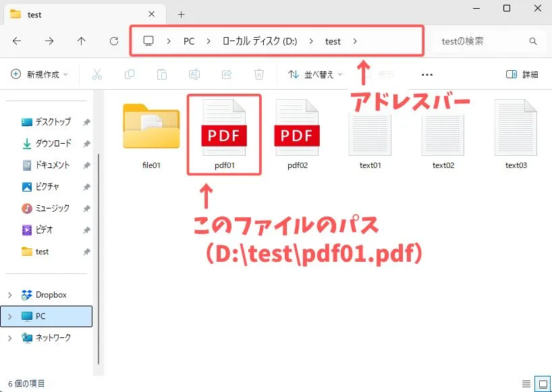Select ダウンロード in the navigation pane
The height and width of the screenshot is (392, 552).
pyautogui.click(x=53, y=144)
